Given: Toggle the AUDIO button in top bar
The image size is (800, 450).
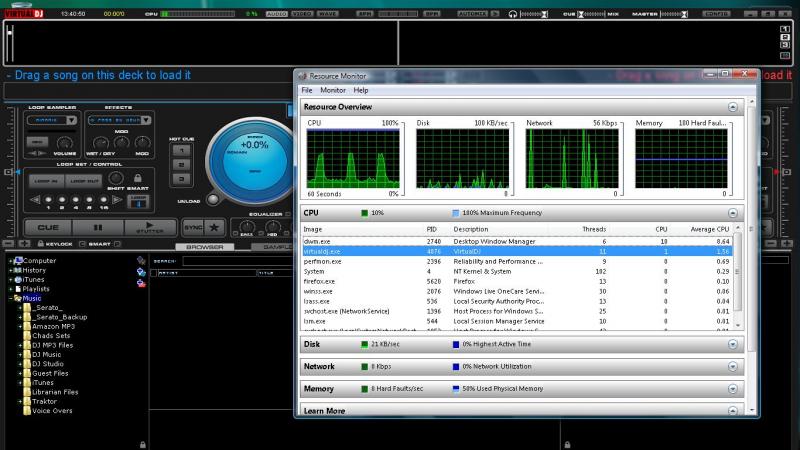Looking at the screenshot, I should [277, 14].
